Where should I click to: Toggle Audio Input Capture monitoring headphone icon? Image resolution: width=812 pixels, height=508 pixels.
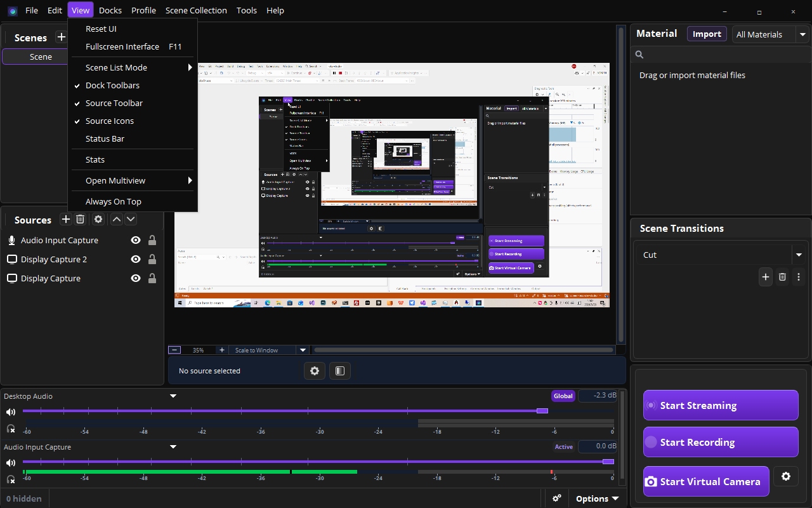tap(11, 479)
